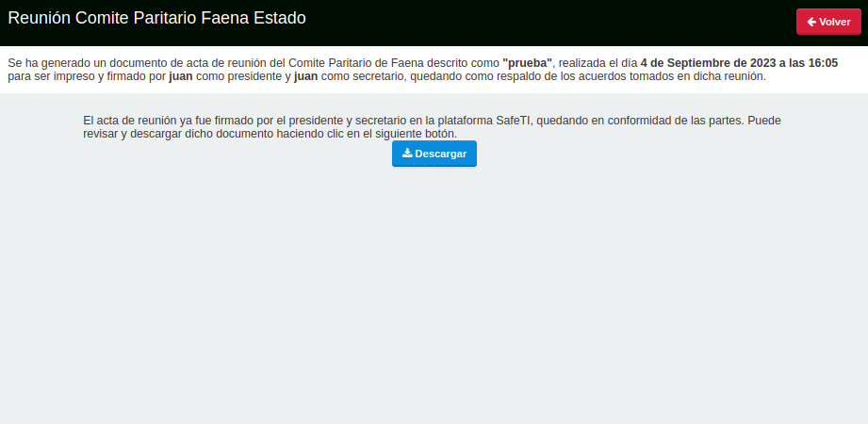Click the bold 'juan' before 'como secretario'

[306, 76]
